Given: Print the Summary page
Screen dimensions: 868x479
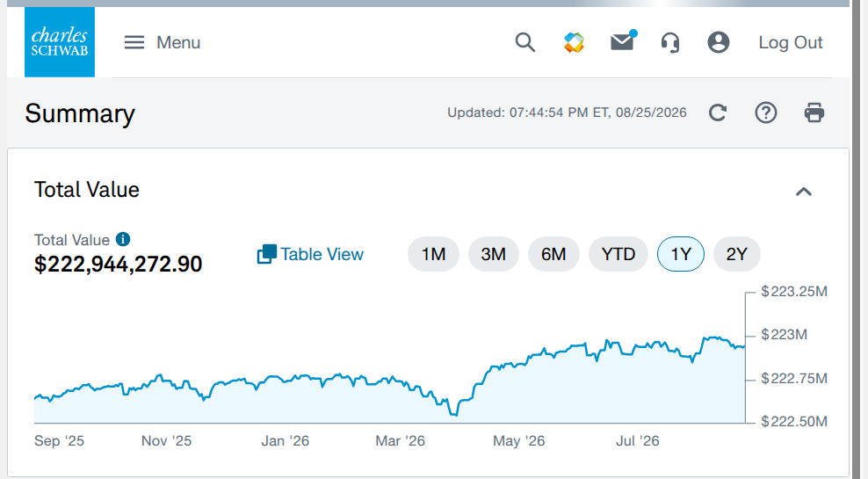Looking at the screenshot, I should pos(814,113).
